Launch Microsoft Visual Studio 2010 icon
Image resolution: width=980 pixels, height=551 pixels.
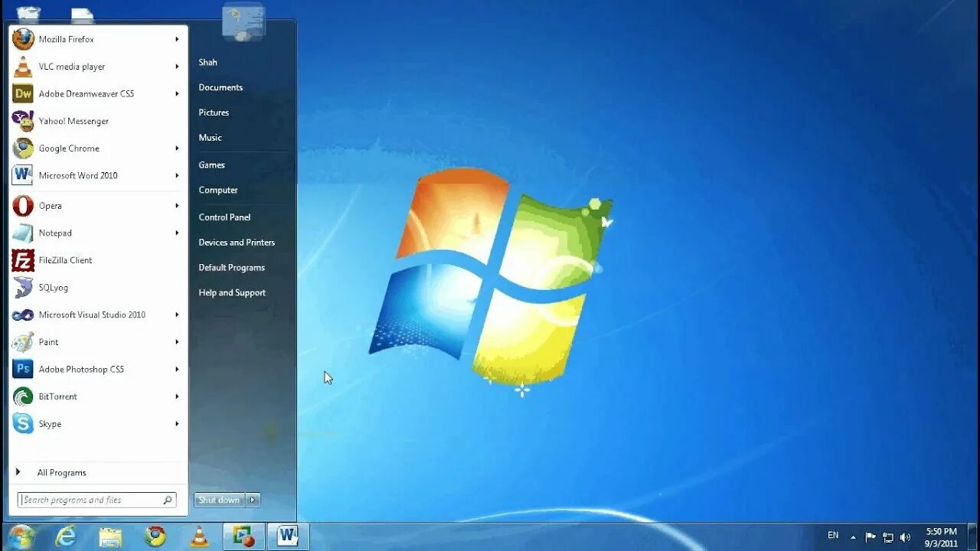[23, 315]
